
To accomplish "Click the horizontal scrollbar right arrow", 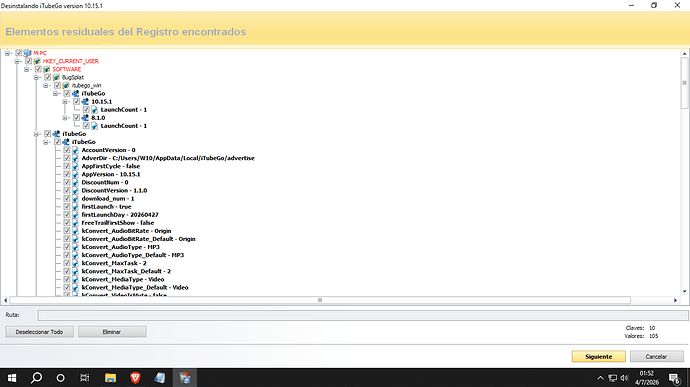I will tap(675, 300).
